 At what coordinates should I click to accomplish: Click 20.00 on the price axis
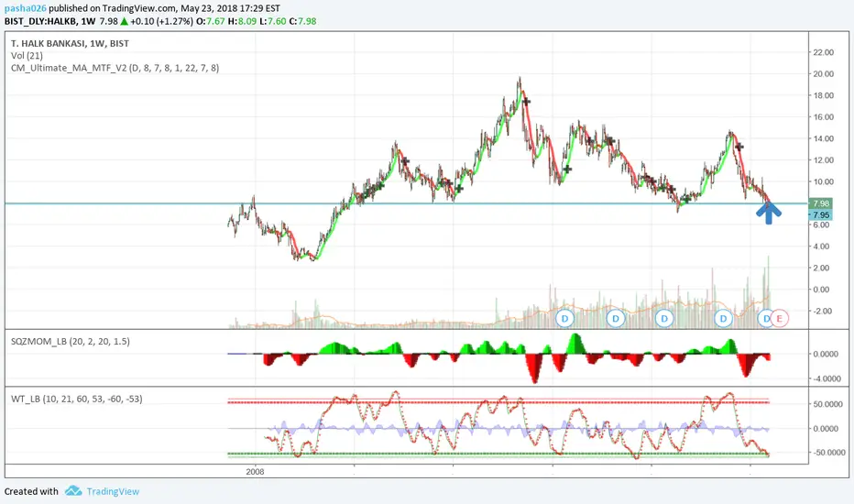(823, 73)
